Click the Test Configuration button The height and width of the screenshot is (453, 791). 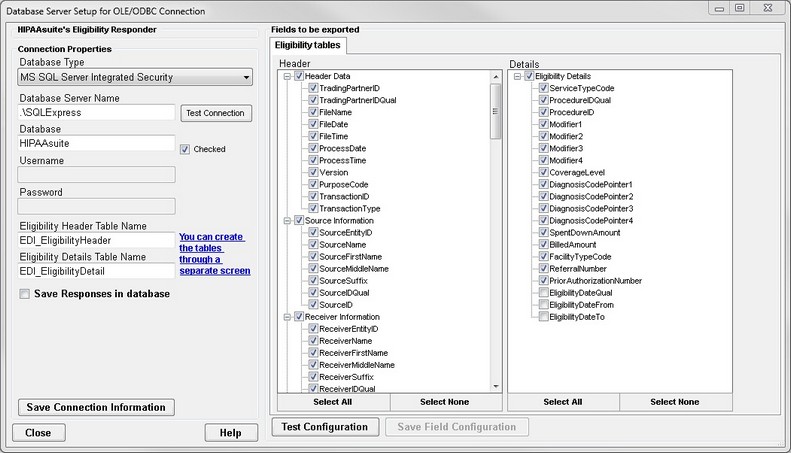324,427
